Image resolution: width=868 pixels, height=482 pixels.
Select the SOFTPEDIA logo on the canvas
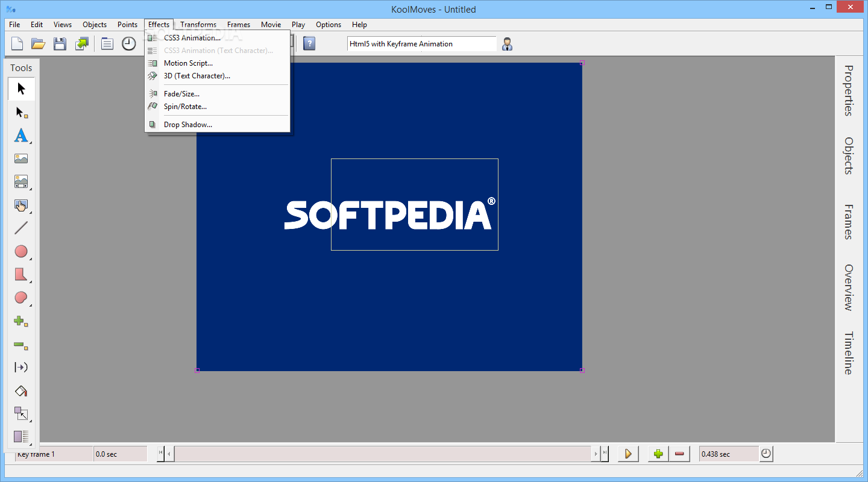[389, 214]
